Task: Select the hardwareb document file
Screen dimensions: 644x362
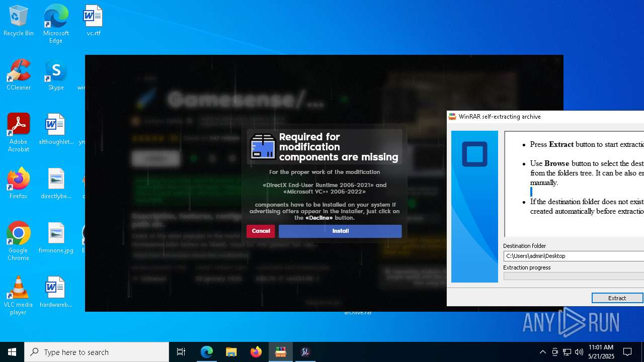Action: (56, 292)
